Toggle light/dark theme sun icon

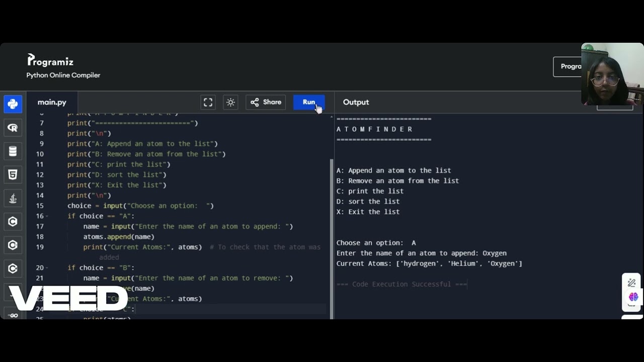point(230,102)
